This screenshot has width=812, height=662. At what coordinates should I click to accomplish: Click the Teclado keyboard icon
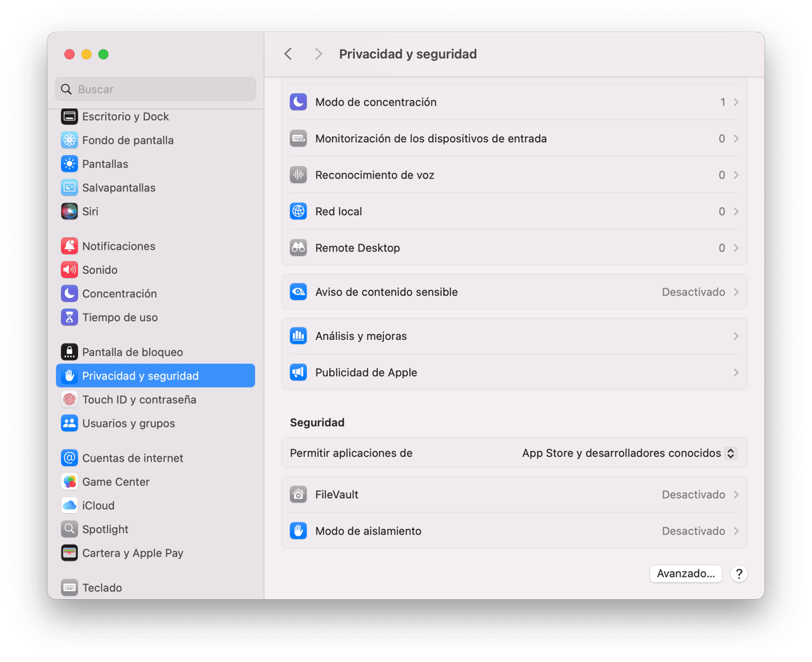tap(69, 588)
